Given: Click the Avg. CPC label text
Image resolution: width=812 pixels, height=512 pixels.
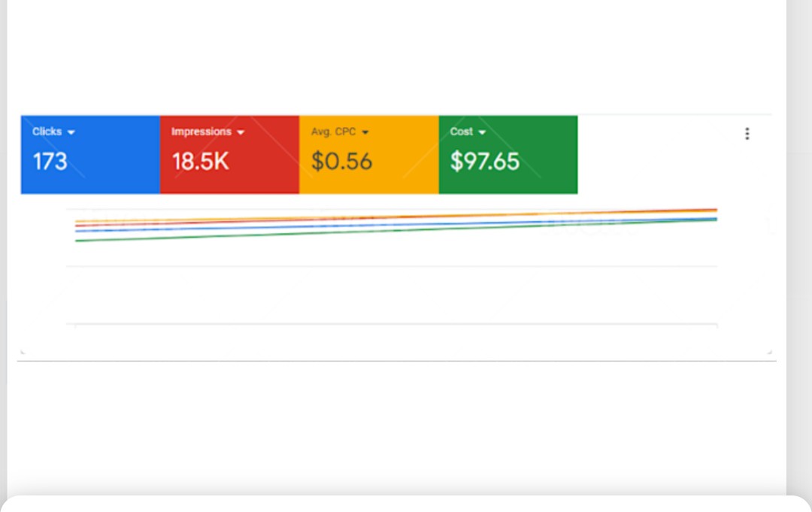Looking at the screenshot, I should click(333, 132).
